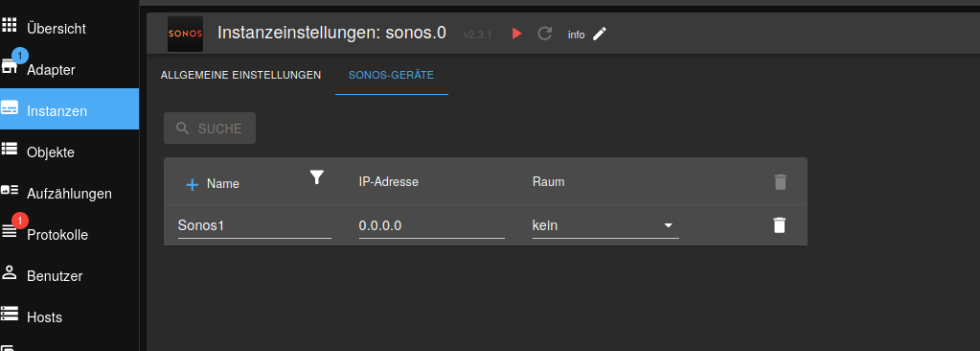Add a new device with plus icon
This screenshot has width=980, height=351.
193,184
